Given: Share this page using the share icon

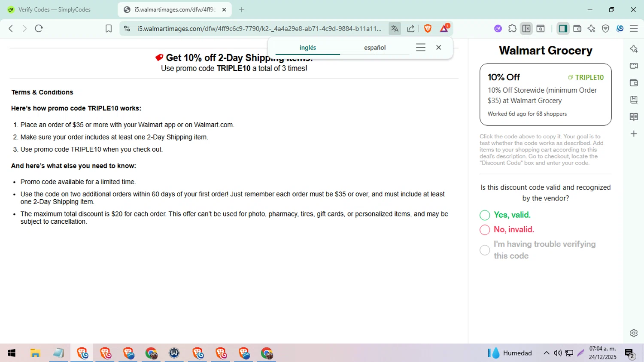Looking at the screenshot, I should tap(411, 28).
